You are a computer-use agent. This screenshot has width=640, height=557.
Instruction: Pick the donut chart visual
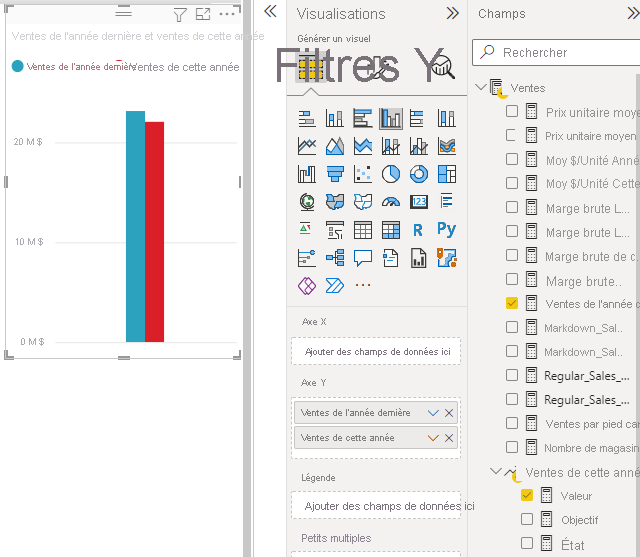(x=419, y=174)
